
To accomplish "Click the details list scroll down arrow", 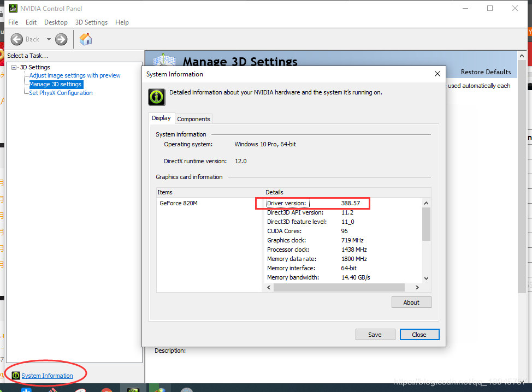I will (x=426, y=278).
